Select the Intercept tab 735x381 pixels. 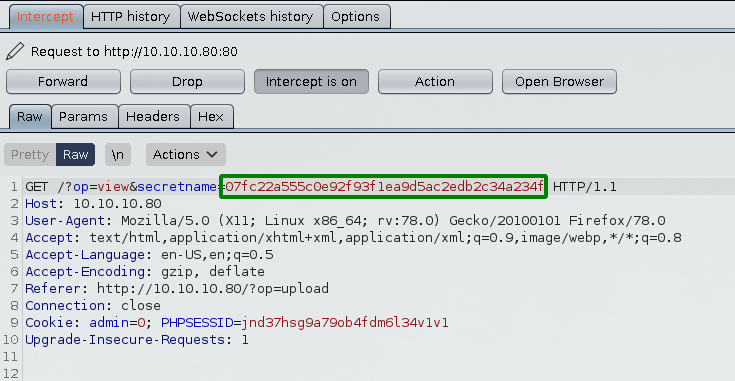click(x=45, y=17)
